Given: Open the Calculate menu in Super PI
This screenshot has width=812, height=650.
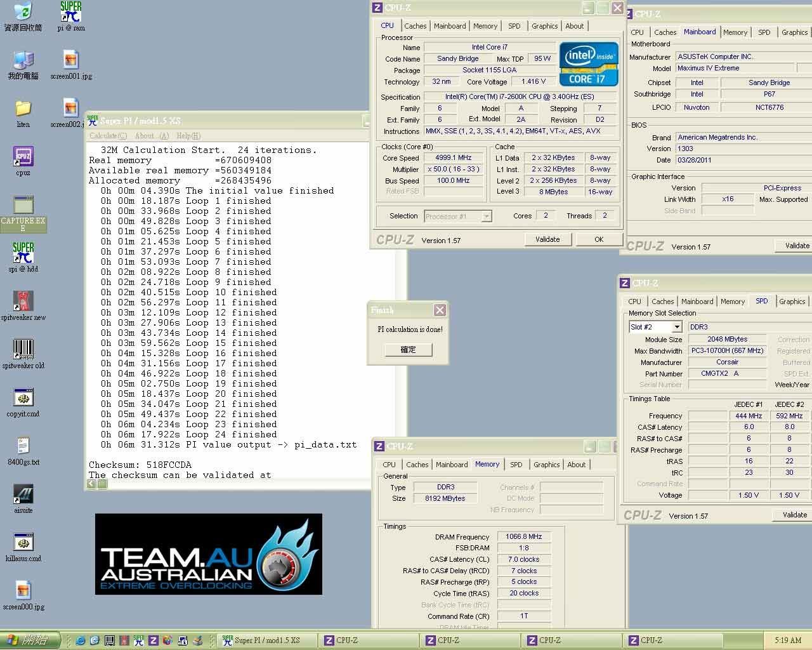Looking at the screenshot, I should tap(108, 136).
